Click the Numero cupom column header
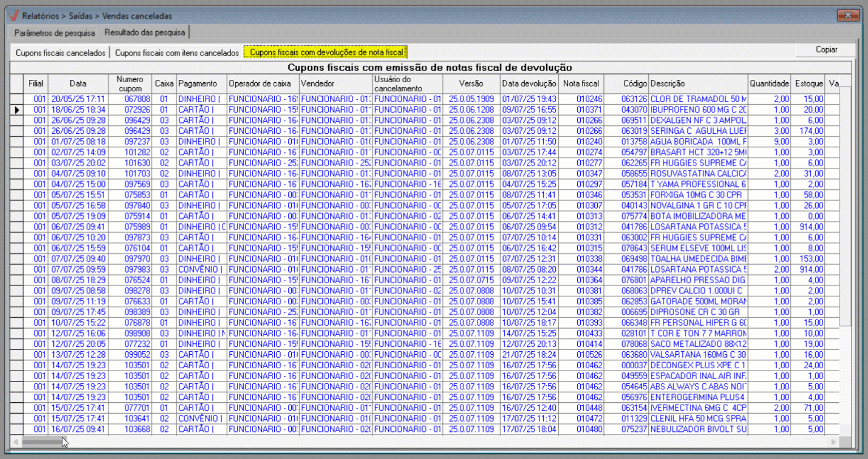The height and width of the screenshot is (459, 868). tap(130, 84)
